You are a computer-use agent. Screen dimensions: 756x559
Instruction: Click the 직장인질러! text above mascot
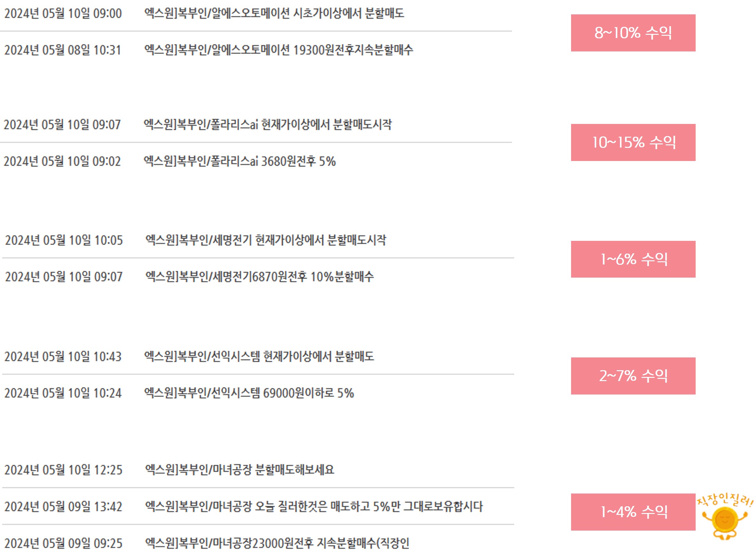(x=725, y=500)
